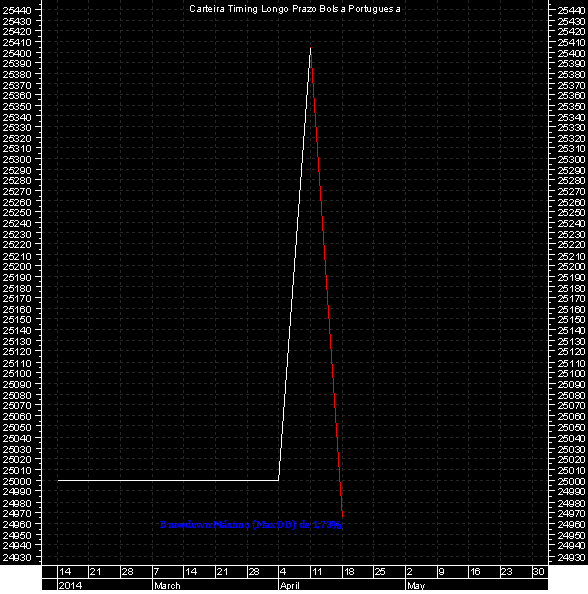Select date tick '25' on the time axis
The height and width of the screenshot is (594, 588).
[x=380, y=571]
